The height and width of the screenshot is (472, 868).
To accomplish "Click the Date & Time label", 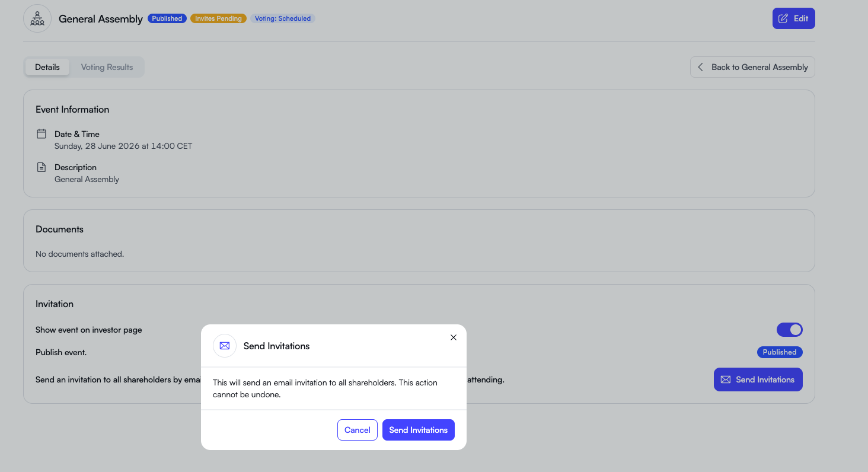I will tap(77, 134).
